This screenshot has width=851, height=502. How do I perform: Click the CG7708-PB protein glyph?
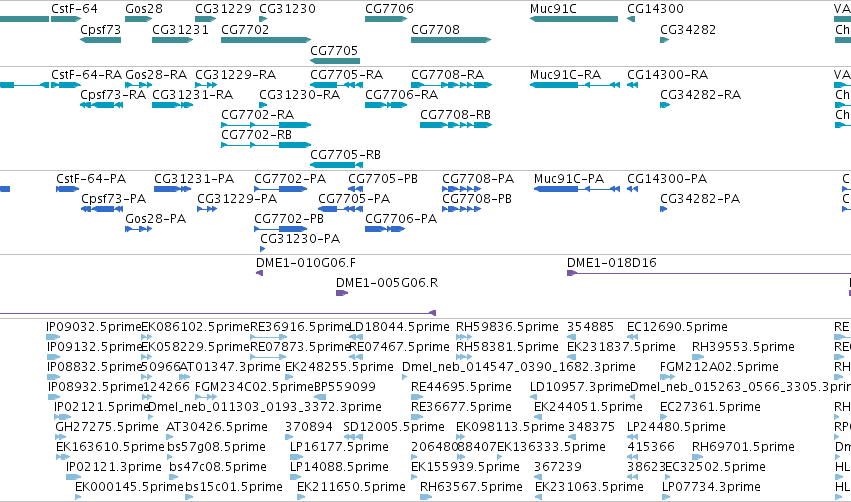(461, 209)
